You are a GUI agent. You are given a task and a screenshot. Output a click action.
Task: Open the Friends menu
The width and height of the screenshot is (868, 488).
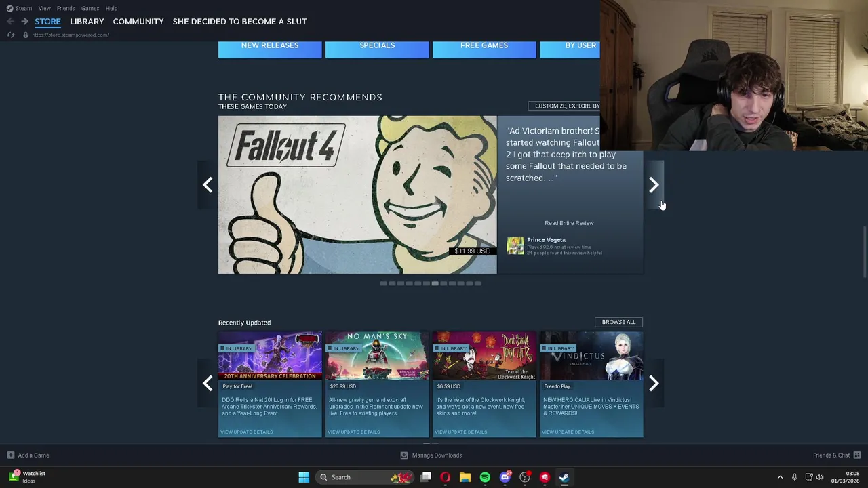[x=66, y=8]
